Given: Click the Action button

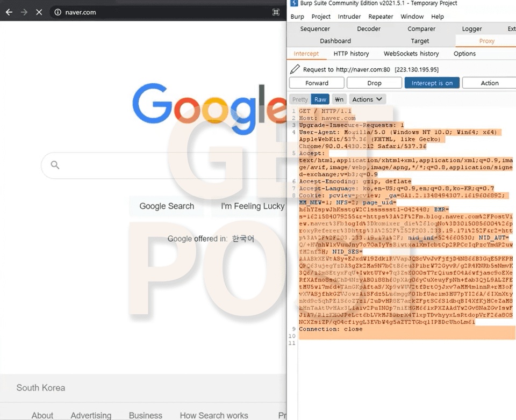Looking at the screenshot, I should (x=489, y=83).
